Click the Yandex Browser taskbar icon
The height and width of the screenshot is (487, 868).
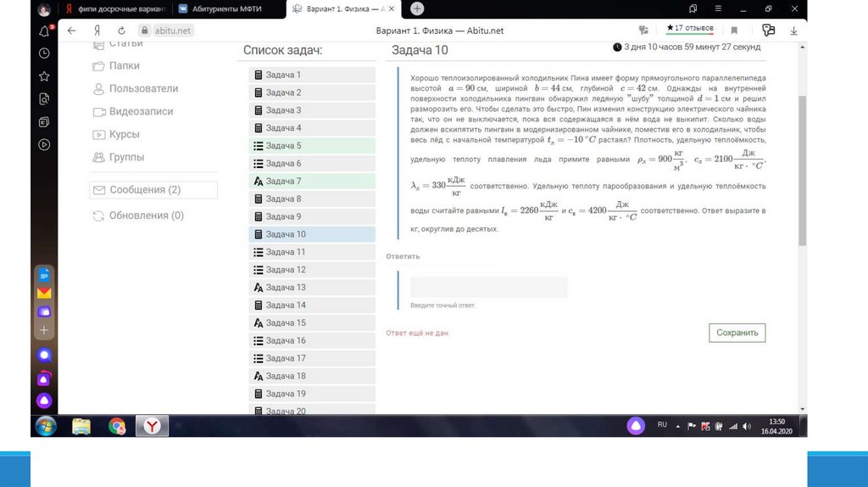153,426
